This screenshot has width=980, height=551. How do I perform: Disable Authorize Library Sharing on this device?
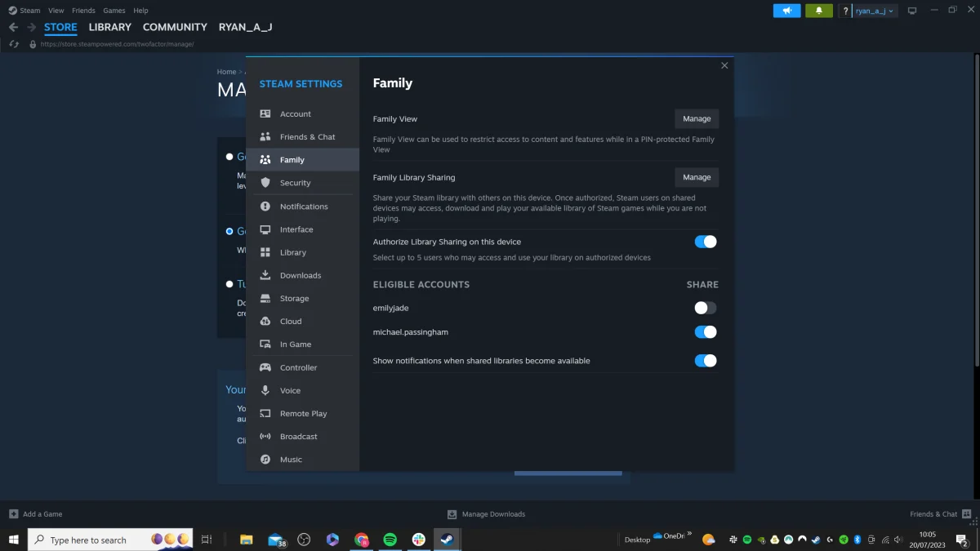(x=705, y=242)
